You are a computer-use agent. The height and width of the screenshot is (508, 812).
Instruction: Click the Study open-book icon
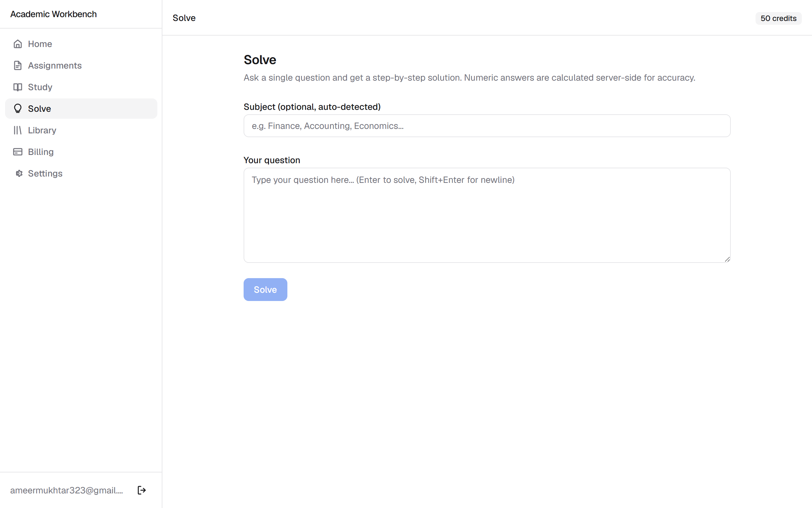18,87
